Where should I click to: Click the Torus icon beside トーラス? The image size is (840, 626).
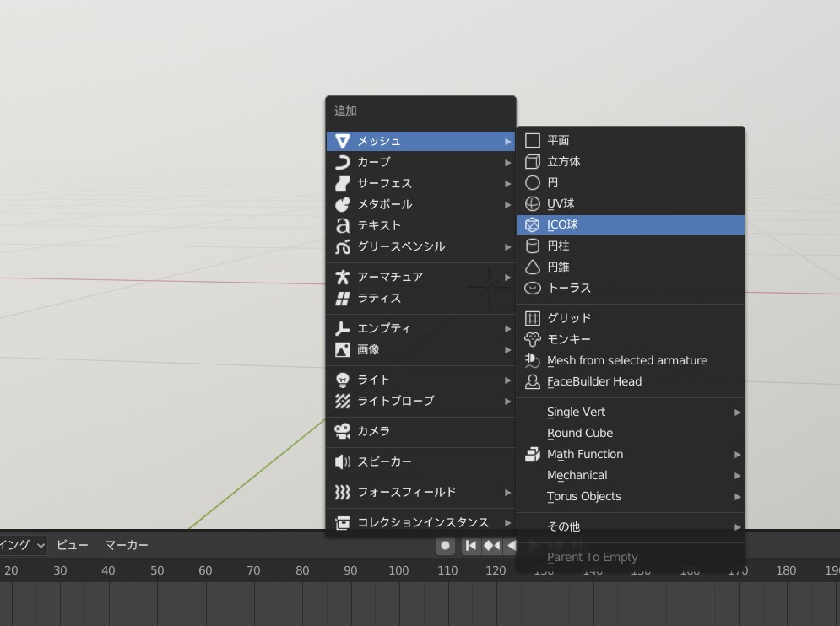[x=533, y=288]
